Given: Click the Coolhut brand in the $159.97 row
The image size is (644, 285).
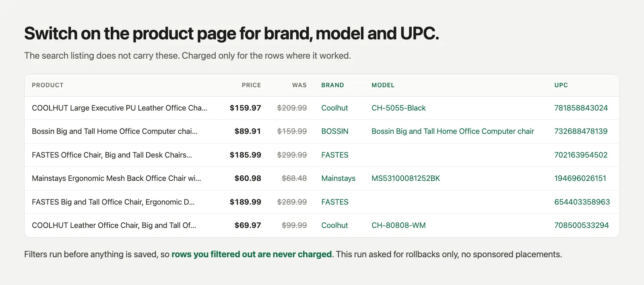Looking at the screenshot, I should point(334,108).
